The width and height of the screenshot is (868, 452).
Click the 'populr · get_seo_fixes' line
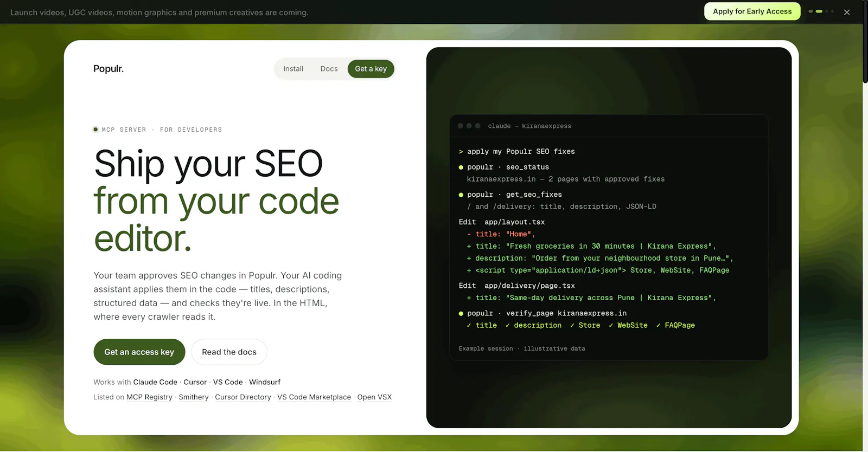click(x=510, y=195)
